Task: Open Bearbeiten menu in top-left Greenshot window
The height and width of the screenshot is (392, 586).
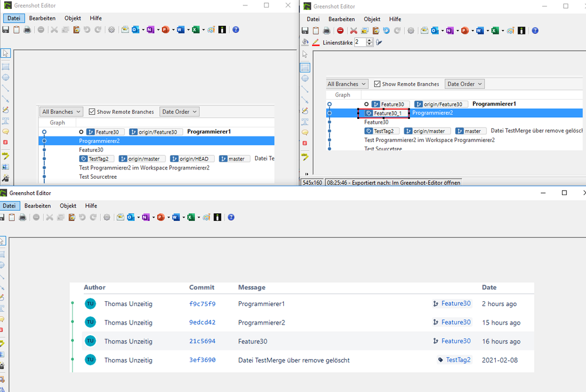Action: point(42,18)
